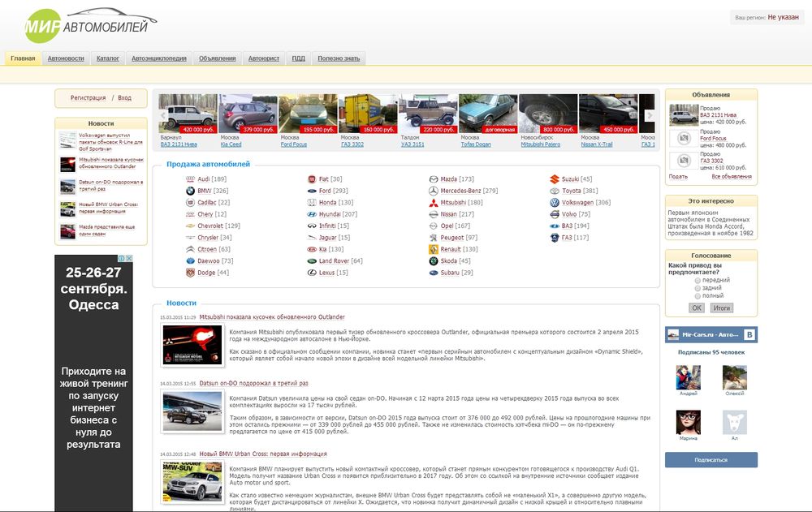Click the Honda logo icon
The height and width of the screenshot is (512, 812).
312,202
